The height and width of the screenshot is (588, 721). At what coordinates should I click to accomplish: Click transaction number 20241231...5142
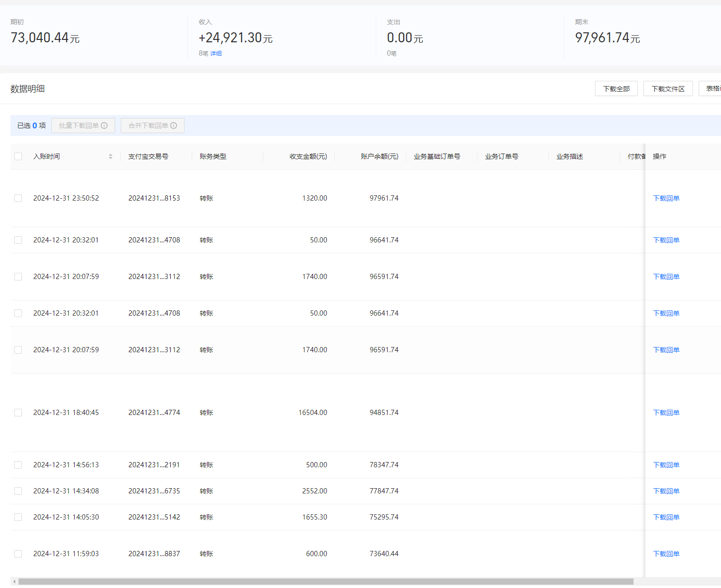154,517
